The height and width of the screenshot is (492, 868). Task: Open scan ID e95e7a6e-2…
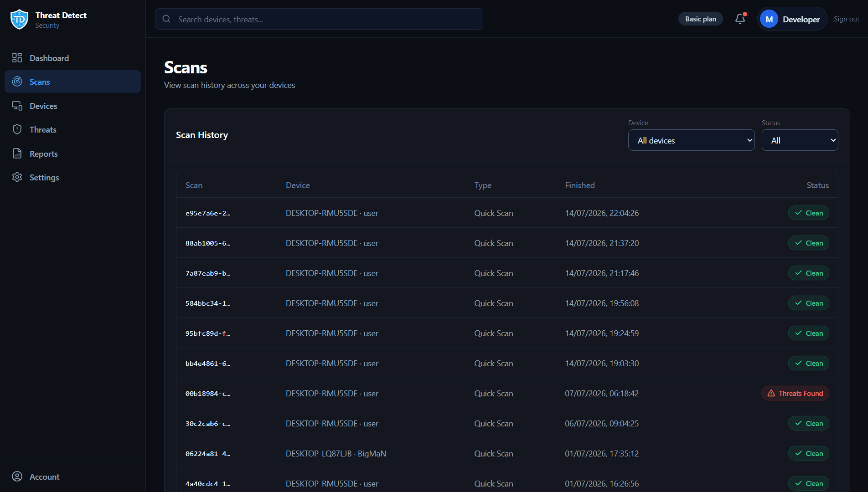point(208,213)
